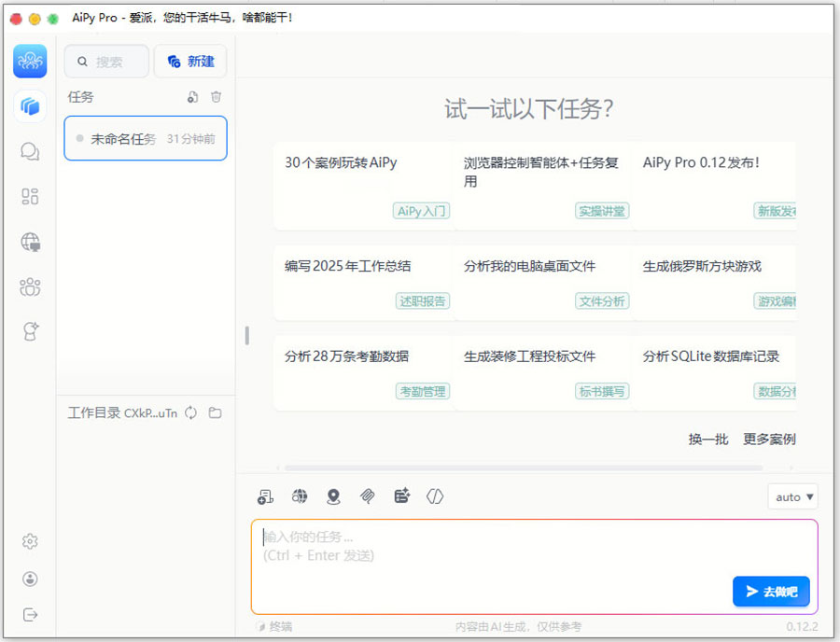Refresh the 工作目录 working directory
This screenshot has width=840, height=642.
coord(190,412)
